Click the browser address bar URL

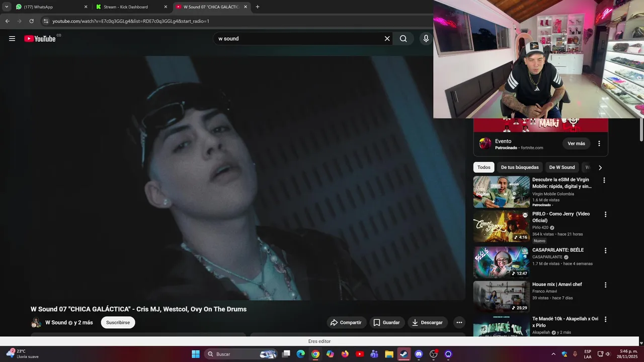point(131,21)
